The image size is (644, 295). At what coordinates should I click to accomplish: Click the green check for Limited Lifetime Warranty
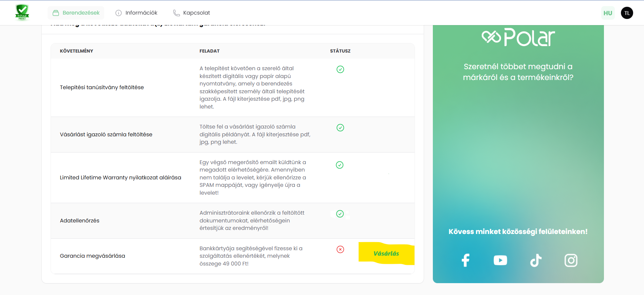(x=339, y=165)
